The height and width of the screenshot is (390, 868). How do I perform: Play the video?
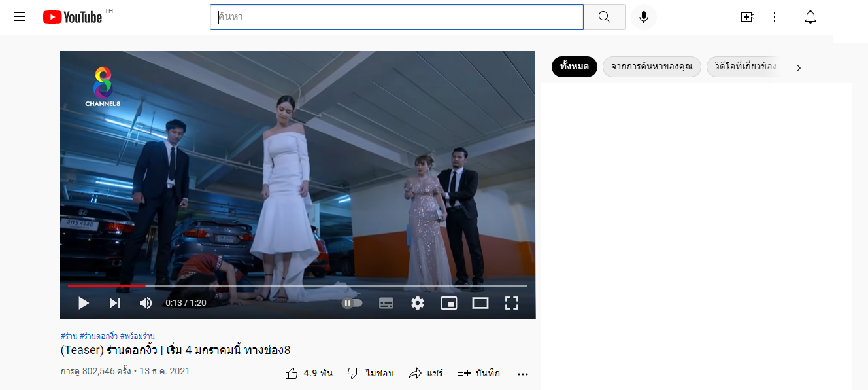83,303
